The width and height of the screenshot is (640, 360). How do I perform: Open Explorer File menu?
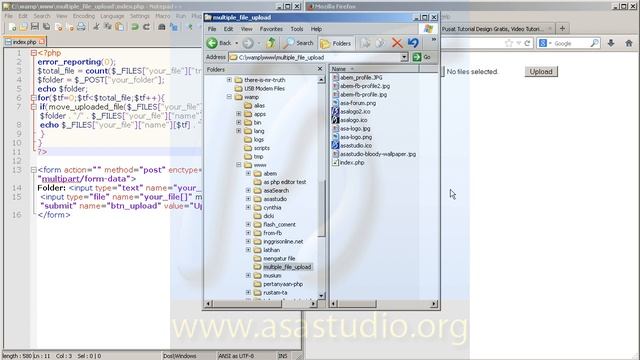[212, 29]
